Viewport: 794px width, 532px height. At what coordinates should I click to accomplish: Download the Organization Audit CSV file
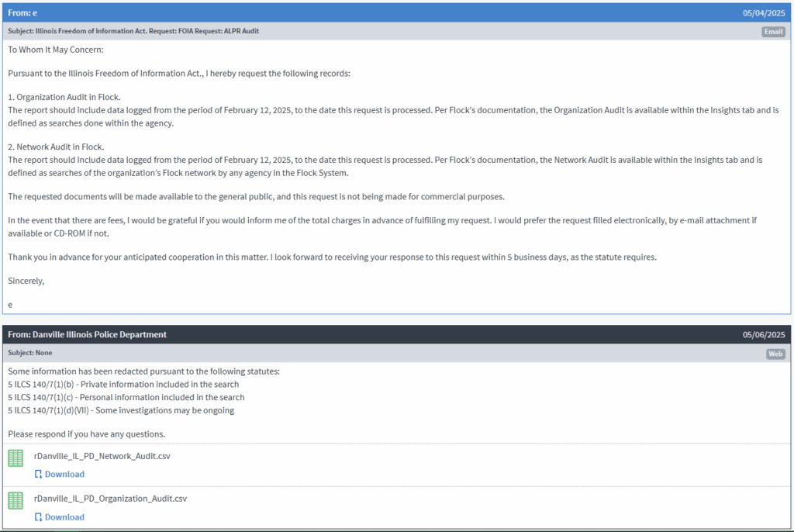coord(59,517)
